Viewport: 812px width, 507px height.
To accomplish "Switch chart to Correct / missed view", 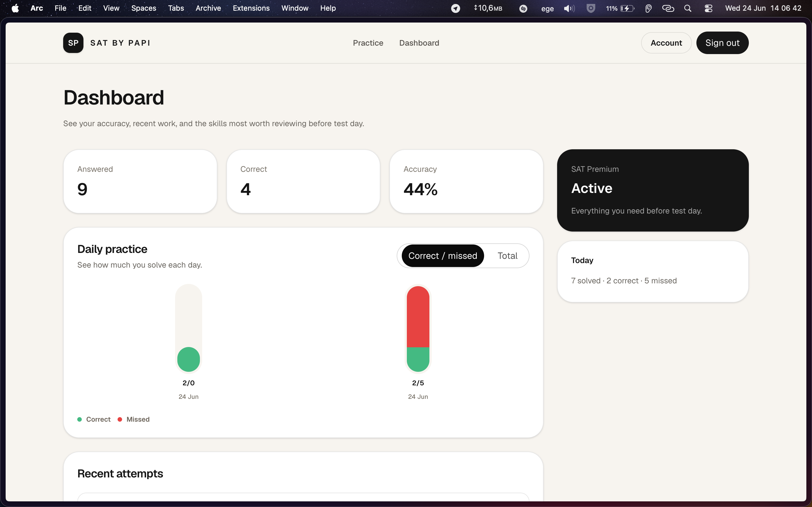I will coord(443,256).
